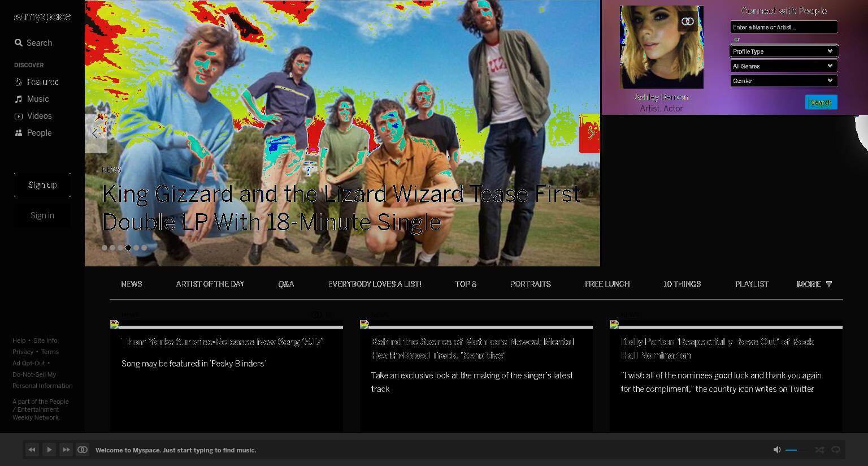Click the Search button in Connect panel
The image size is (868, 466).
coord(821,102)
